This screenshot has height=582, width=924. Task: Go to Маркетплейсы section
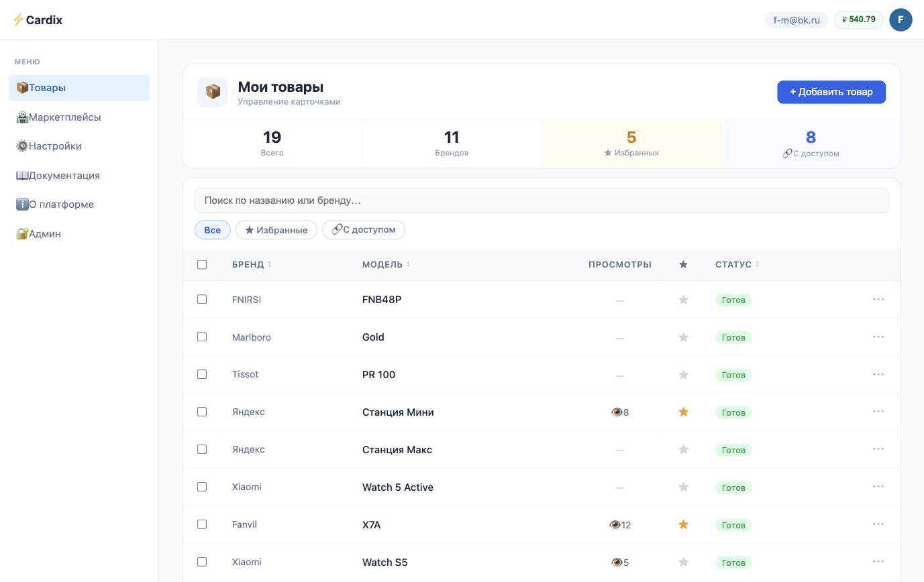pos(79,117)
